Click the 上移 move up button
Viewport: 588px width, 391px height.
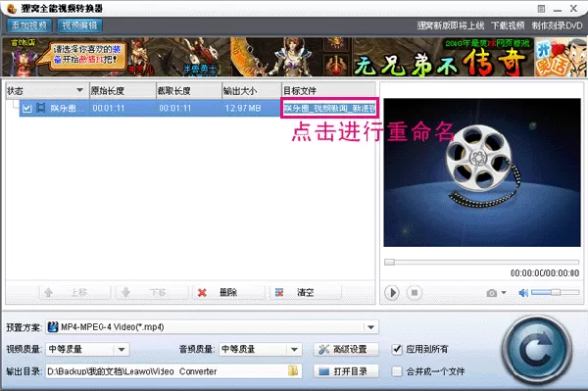pyautogui.click(x=74, y=292)
